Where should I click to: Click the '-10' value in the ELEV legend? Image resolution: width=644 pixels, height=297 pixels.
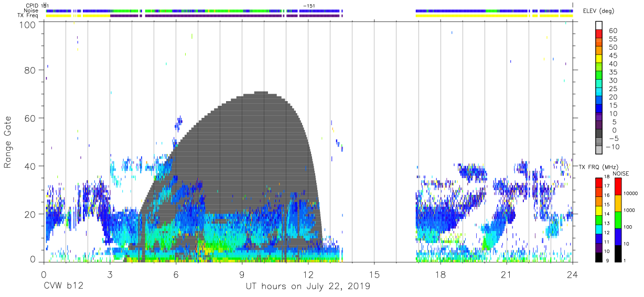pos(611,147)
